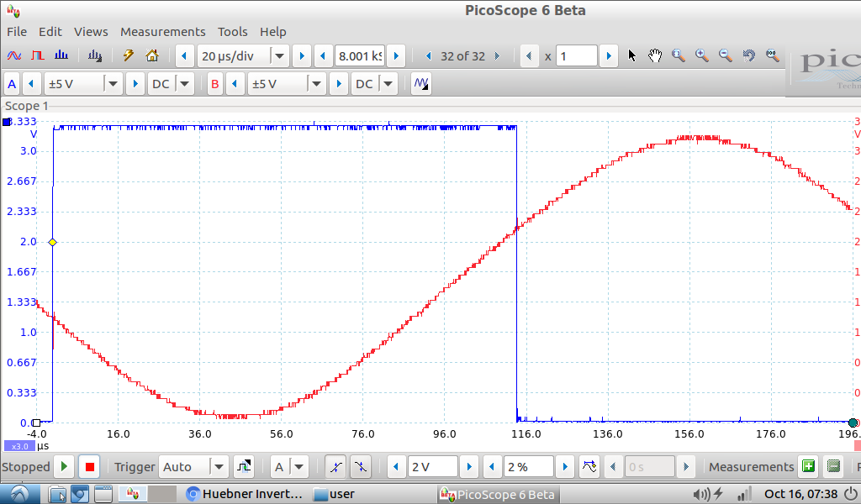Screen dimensions: 861x504
Task: Switch to Spectrum mode icon
Action: pos(61,56)
